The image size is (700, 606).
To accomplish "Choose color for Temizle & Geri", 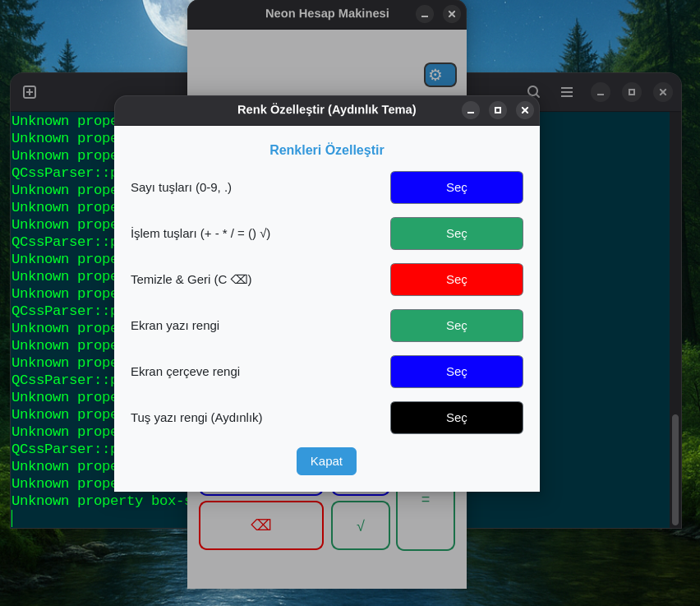I will tap(456, 280).
